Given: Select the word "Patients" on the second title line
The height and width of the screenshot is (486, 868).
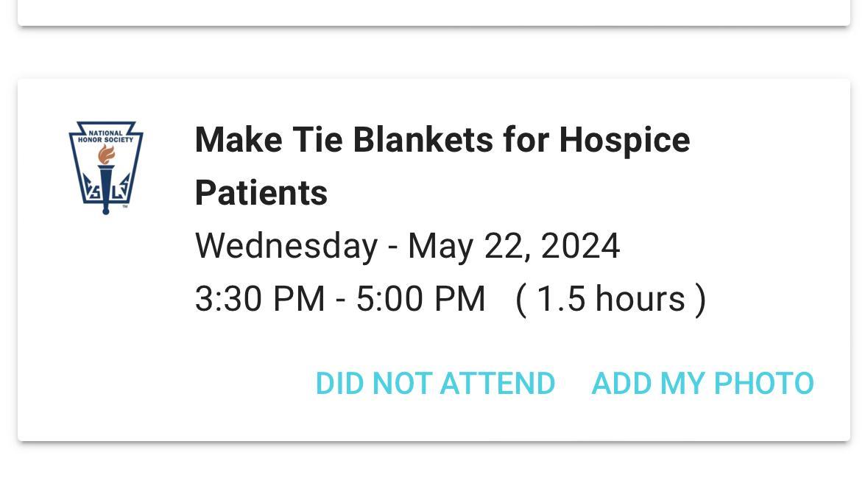Looking at the screenshot, I should [x=261, y=193].
